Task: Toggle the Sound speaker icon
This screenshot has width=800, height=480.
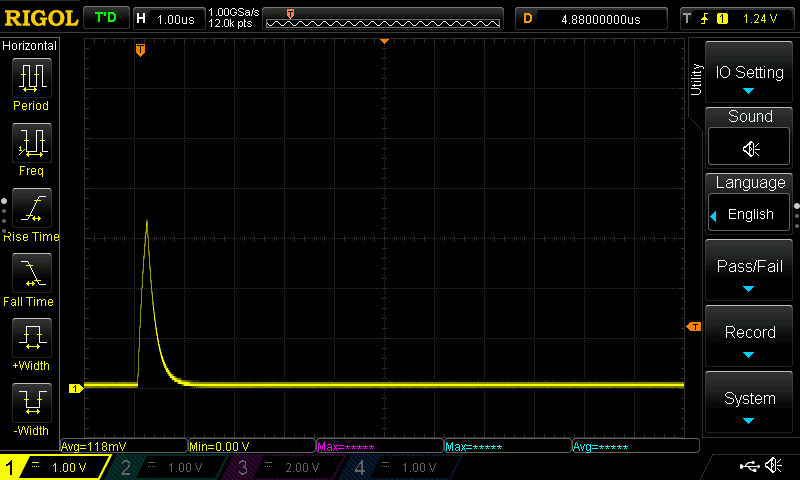Action: coord(750,148)
